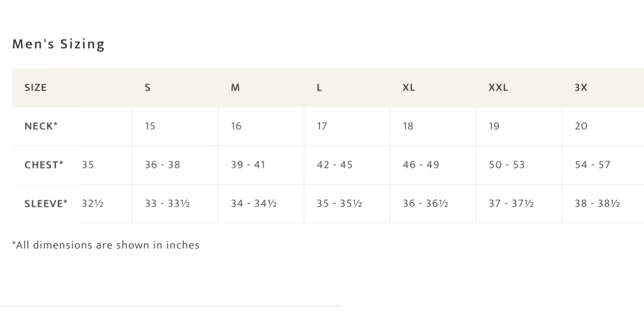Select the lone sleeve value 32½
The height and width of the screenshot is (323, 644).
tap(93, 203)
